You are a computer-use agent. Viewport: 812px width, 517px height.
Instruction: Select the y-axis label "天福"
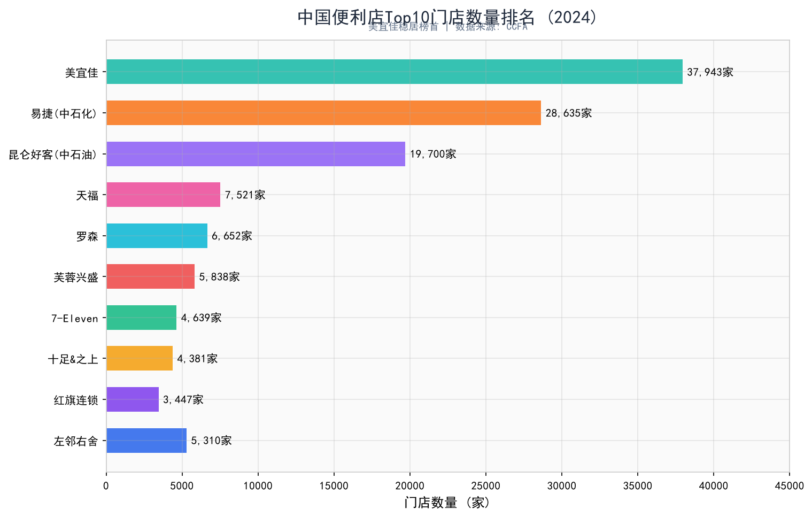coord(88,195)
